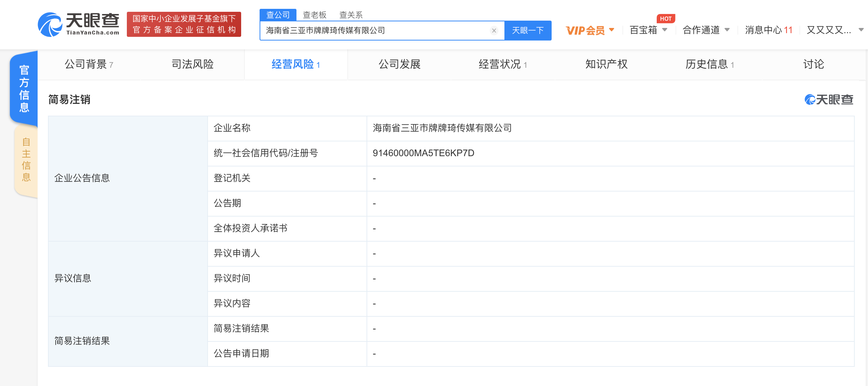Open the 司法风险 tab
Viewport: 868px width, 386px height.
click(x=192, y=64)
